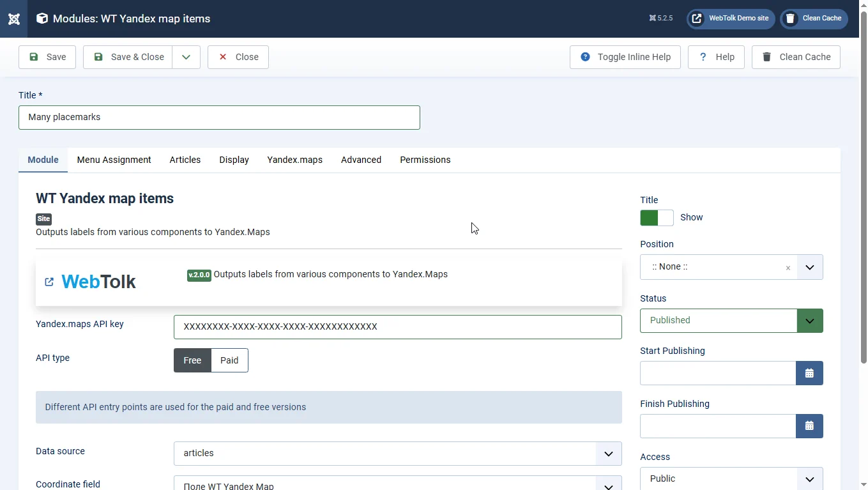Screen dimensions: 868x490
Task: Open the Status dropdown showing Published
Action: [x=731, y=321]
